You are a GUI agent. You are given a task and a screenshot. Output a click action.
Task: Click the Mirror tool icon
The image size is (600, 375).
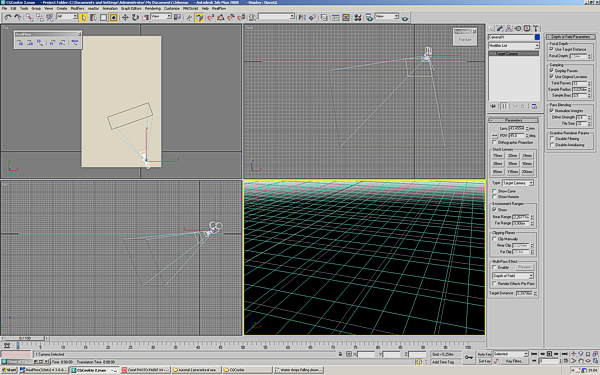click(302, 17)
